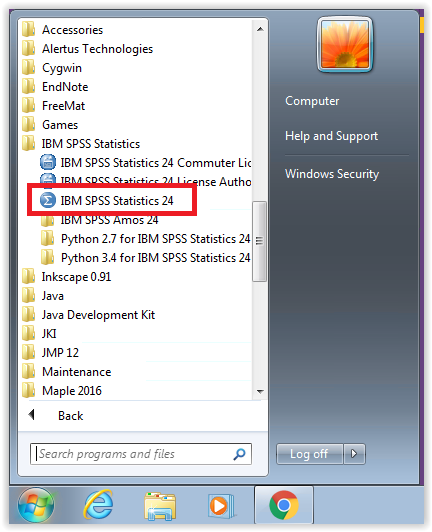Expand the Log off options arrow
Viewport: 432px width, 532px height.
[x=354, y=454]
